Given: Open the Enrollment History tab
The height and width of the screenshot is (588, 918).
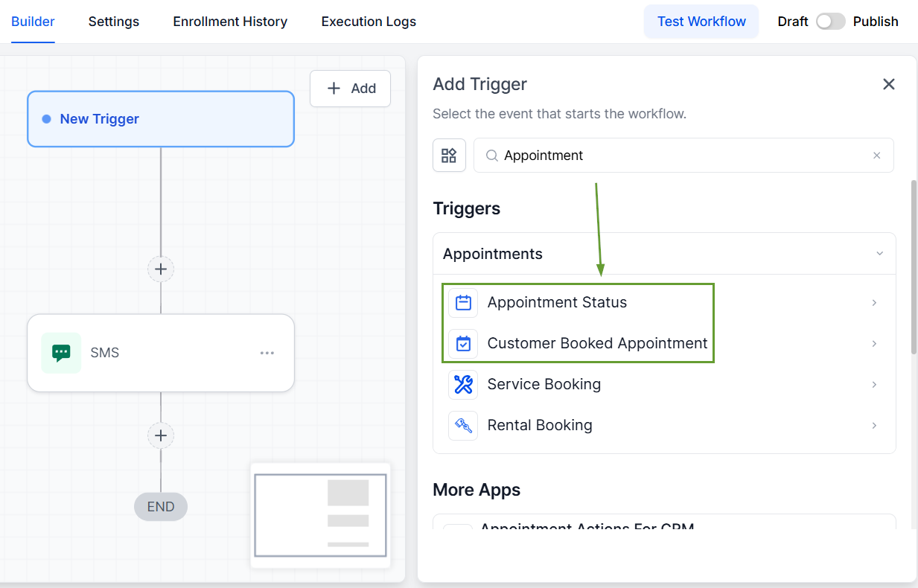Looking at the screenshot, I should pyautogui.click(x=230, y=22).
